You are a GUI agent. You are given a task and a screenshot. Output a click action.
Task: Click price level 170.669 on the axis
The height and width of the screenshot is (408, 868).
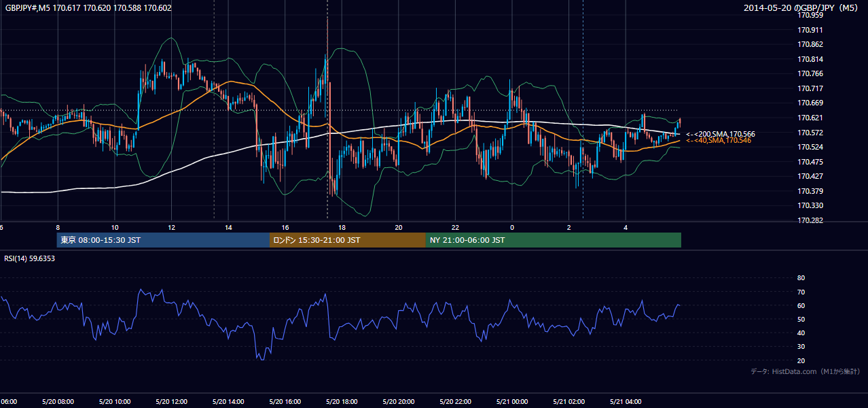pos(810,103)
